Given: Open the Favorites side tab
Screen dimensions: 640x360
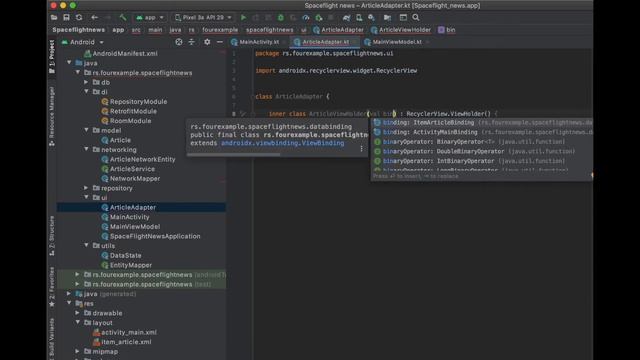Looking at the screenshot, I should pos(52,287).
